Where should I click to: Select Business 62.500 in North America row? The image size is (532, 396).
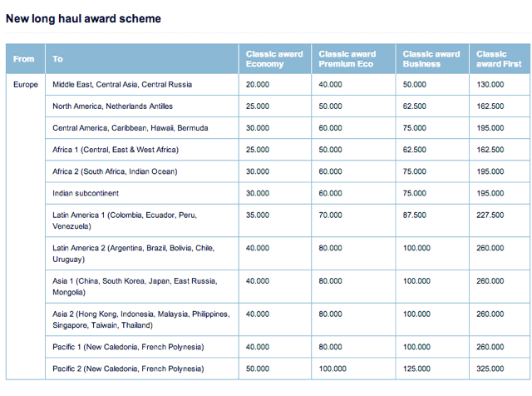tap(415, 106)
